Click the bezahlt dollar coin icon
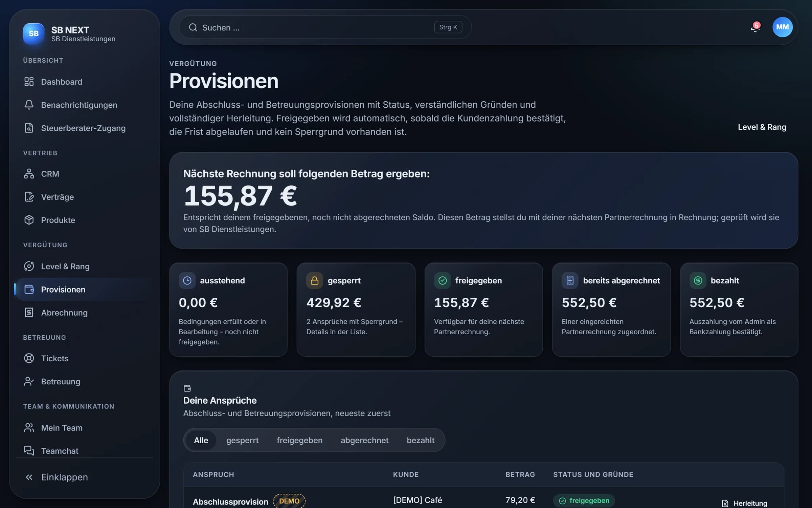 tap(698, 280)
